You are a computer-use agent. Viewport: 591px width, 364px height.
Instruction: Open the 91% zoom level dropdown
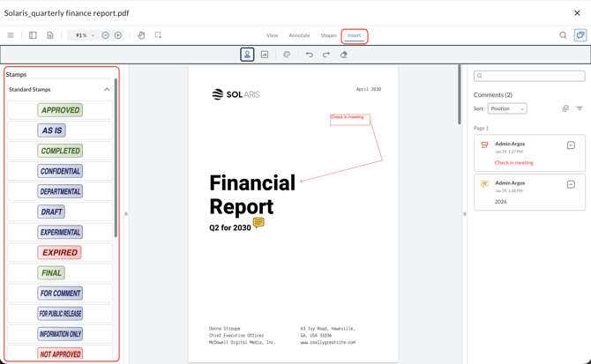coord(85,35)
